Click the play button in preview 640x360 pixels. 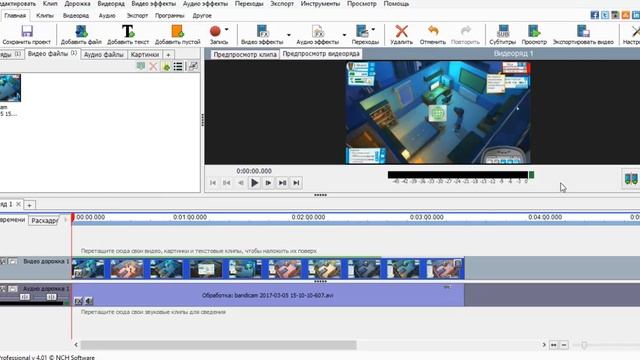point(254,183)
